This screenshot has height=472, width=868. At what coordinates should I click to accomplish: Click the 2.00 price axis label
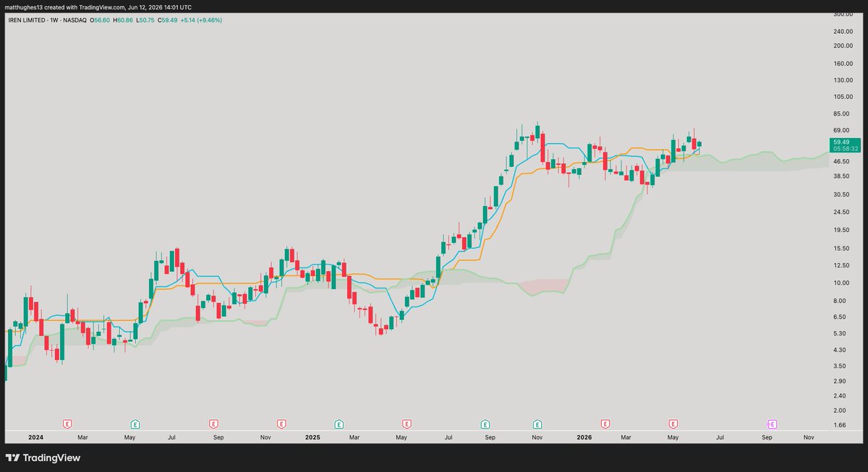pyautogui.click(x=840, y=410)
